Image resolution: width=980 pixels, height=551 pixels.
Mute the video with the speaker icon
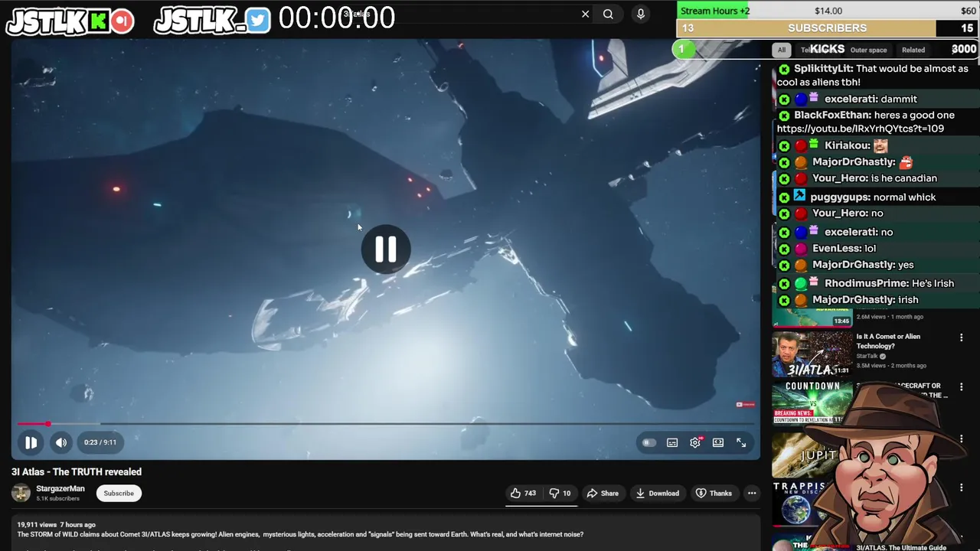pyautogui.click(x=61, y=442)
